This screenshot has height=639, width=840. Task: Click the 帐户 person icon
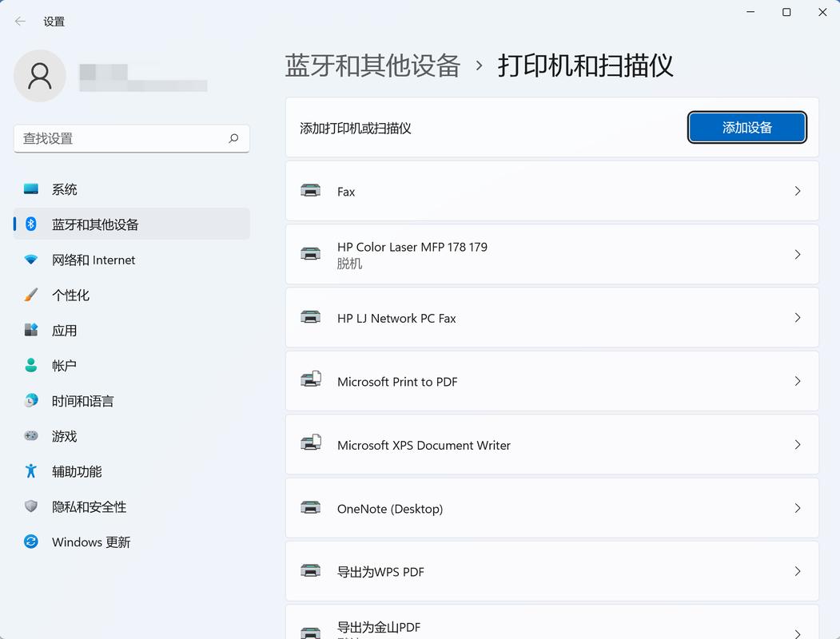30,365
